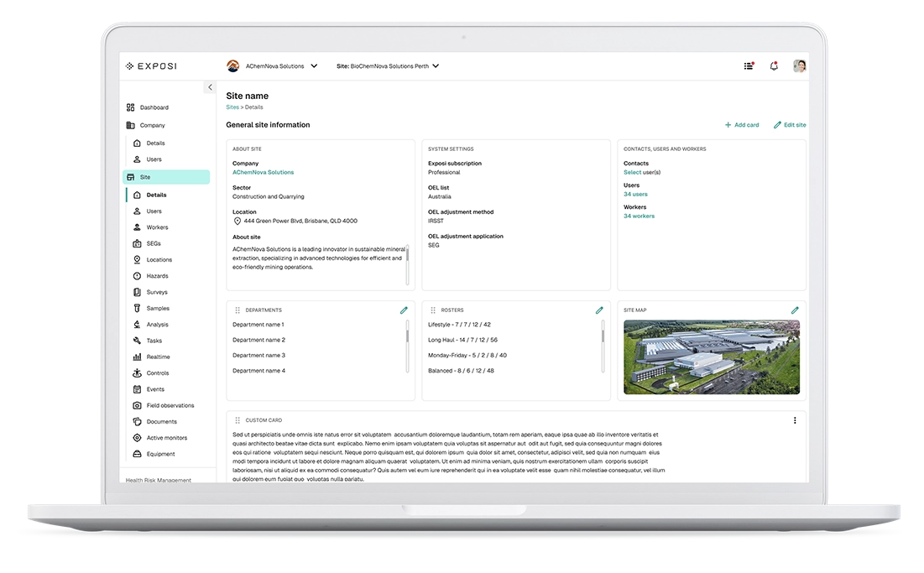Click the location pin icon by address
924x573 pixels.
pos(237,221)
